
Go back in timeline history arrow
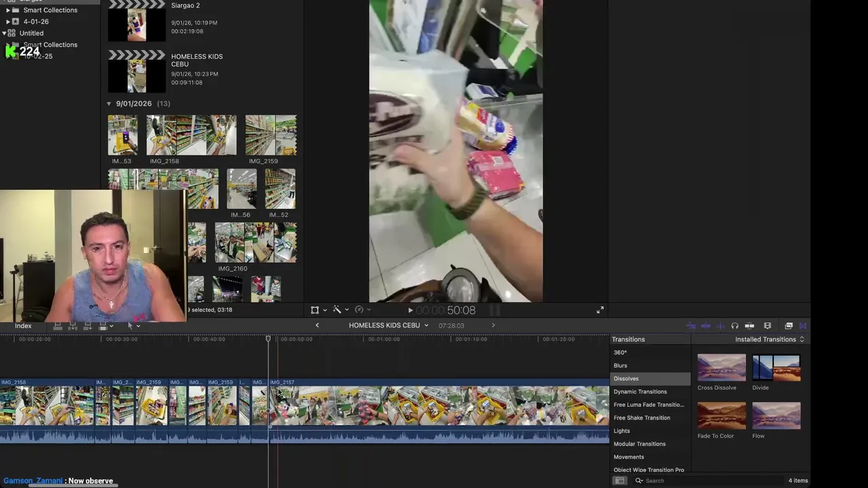click(x=317, y=325)
